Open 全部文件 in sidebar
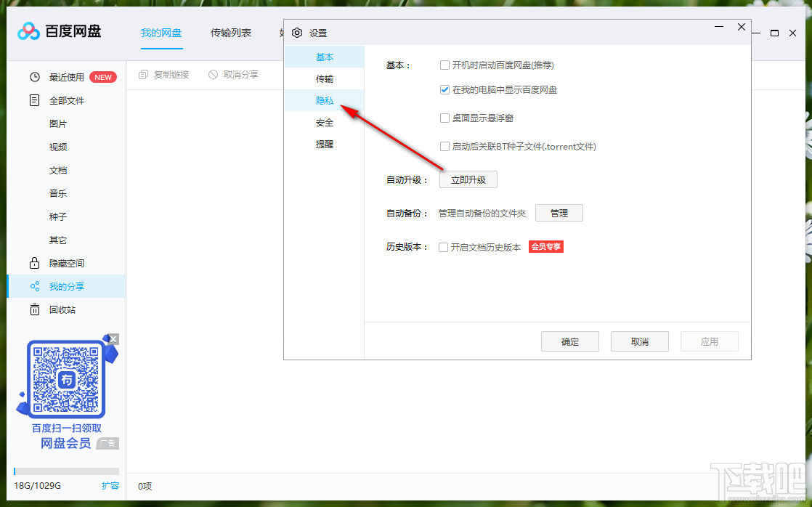 [66, 100]
